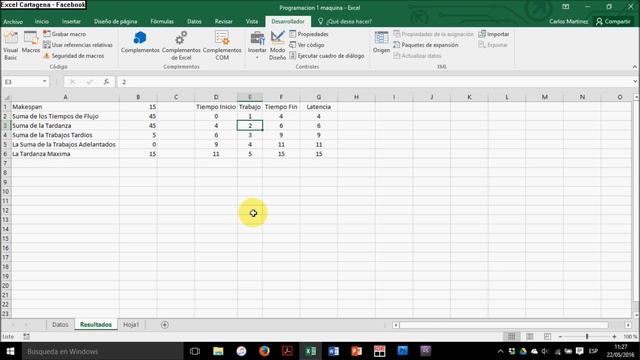
Task: Select the 'Latencia' header cell
Action: coord(319,107)
